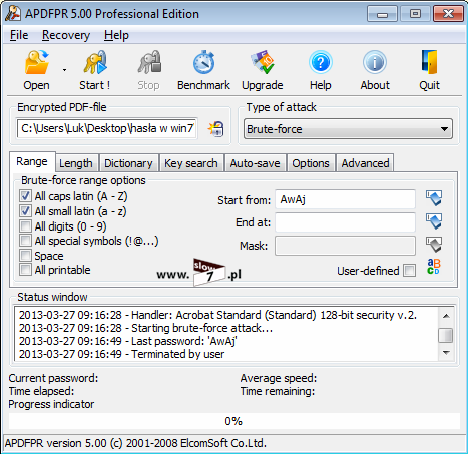Click the Open file toolbar icon
468x454 pixels.
36,63
